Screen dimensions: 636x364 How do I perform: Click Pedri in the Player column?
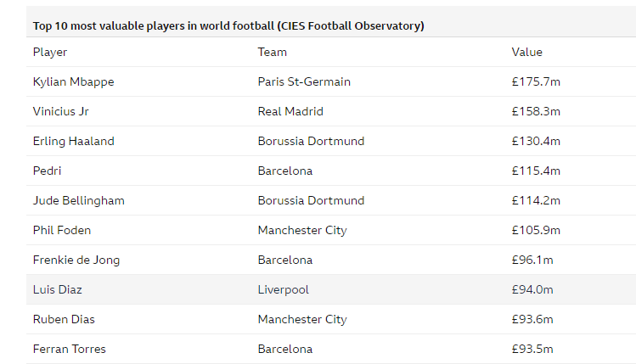(48, 171)
